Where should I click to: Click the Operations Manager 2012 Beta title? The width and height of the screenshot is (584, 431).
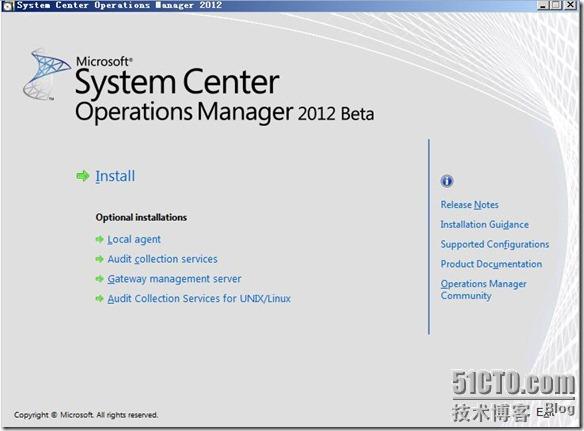225,113
